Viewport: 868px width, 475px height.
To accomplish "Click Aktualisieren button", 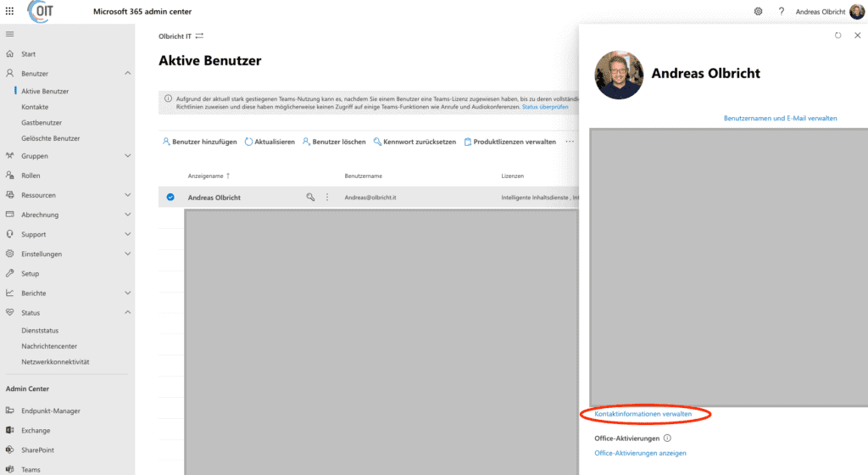I will (270, 142).
